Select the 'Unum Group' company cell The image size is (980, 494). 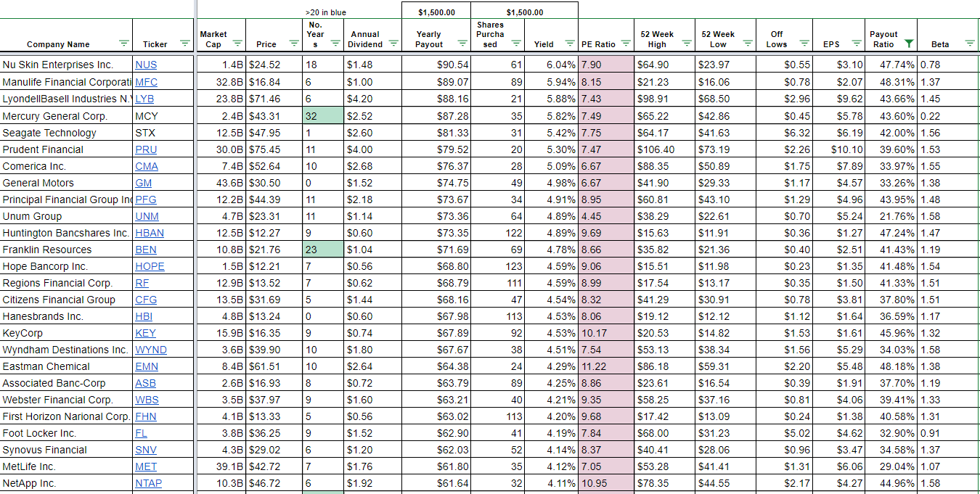click(x=67, y=216)
